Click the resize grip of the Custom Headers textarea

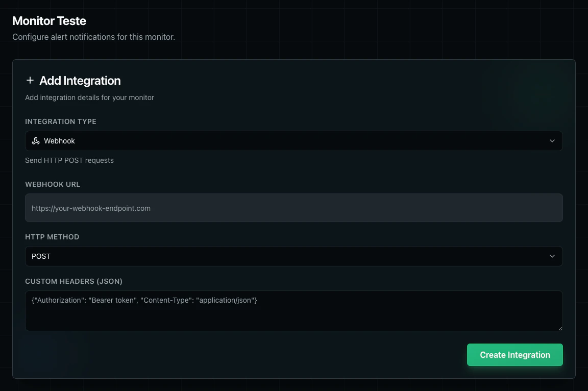560,327
